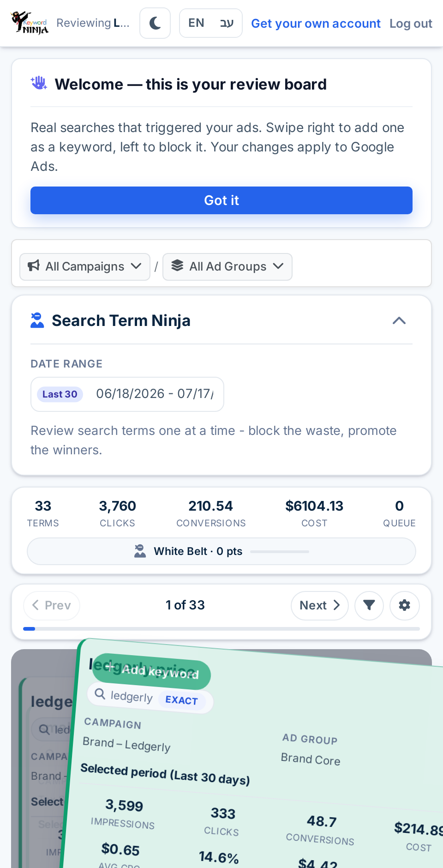Open the All Ad Groups dropdown
The height and width of the screenshot is (868, 443).
point(227,266)
